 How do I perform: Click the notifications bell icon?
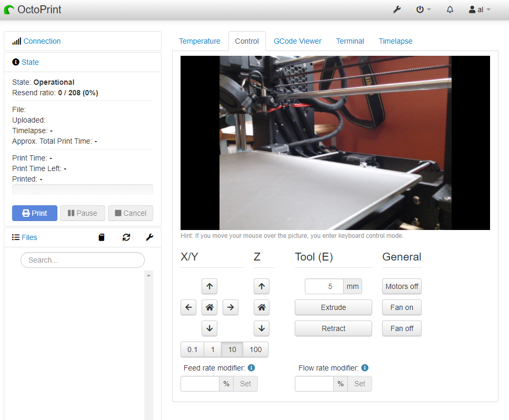450,9
